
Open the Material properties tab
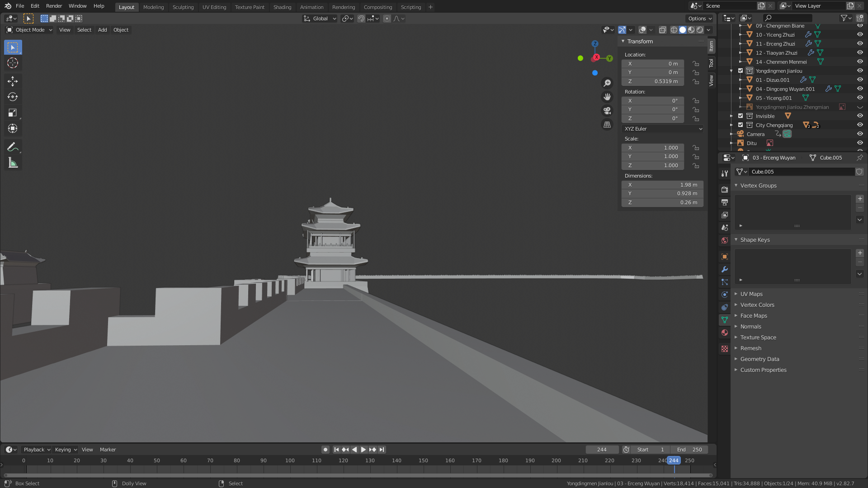click(725, 333)
